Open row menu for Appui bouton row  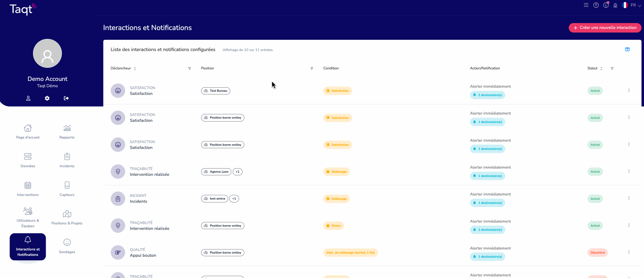point(629,252)
